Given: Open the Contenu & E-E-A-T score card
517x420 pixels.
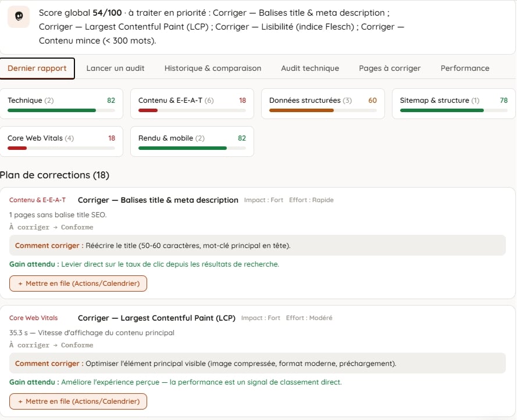Looking at the screenshot, I should pos(192,103).
